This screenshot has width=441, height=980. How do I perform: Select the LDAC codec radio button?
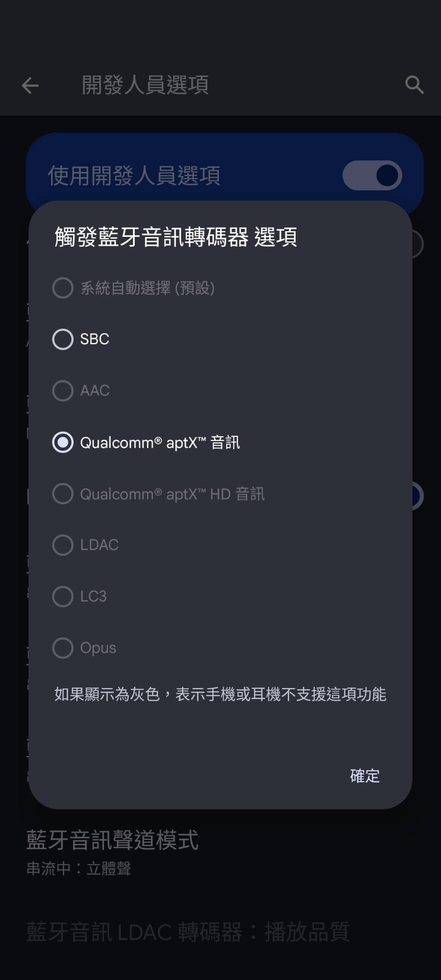tap(63, 545)
